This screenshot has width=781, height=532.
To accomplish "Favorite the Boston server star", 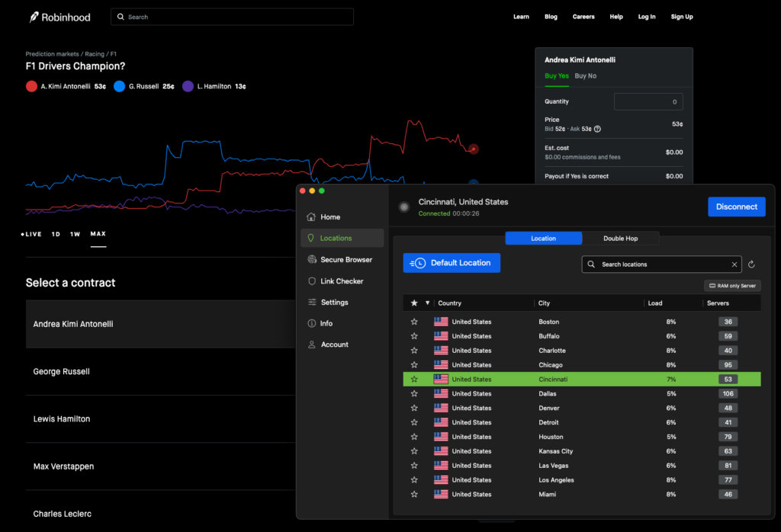I will coord(414,322).
